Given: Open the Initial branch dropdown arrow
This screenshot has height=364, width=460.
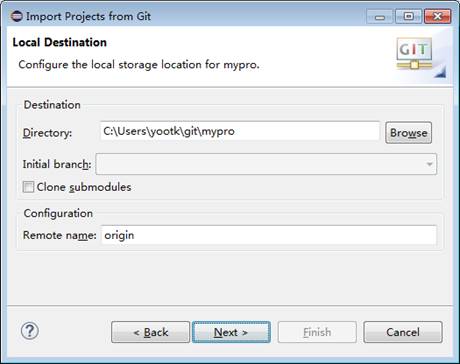Looking at the screenshot, I should point(429,164).
